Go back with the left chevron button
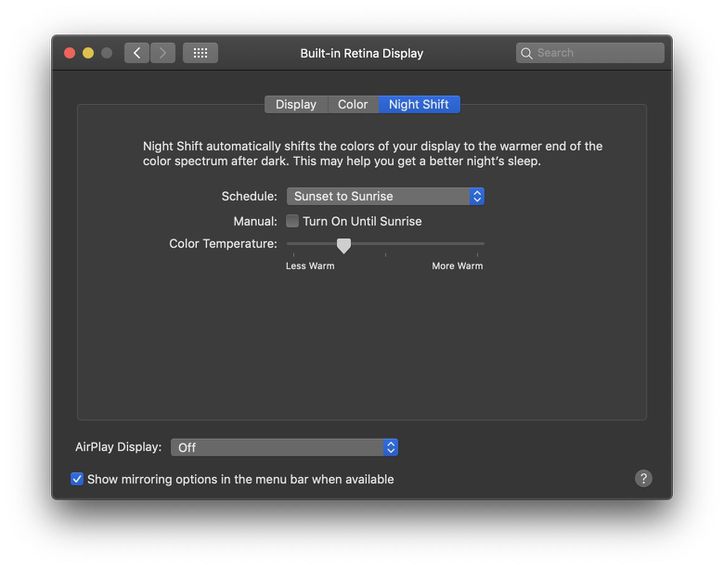The image size is (724, 568). click(137, 53)
